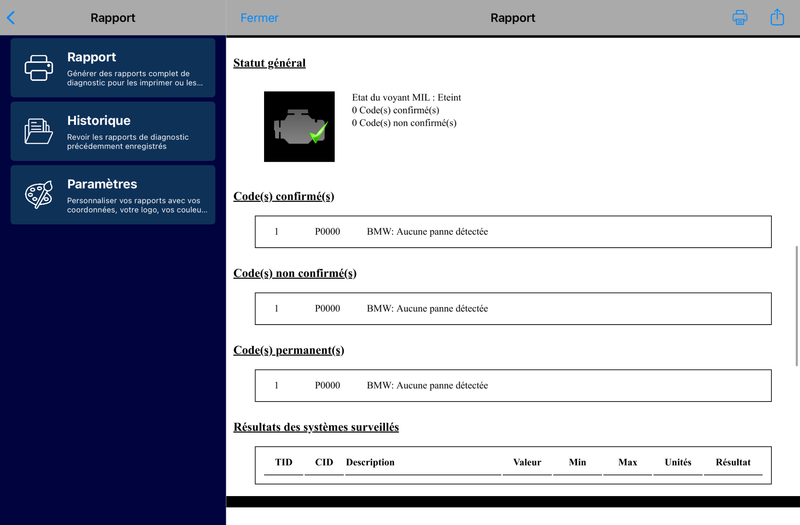
Task: Click the P0000 row under permanent codes
Action: pos(513,386)
